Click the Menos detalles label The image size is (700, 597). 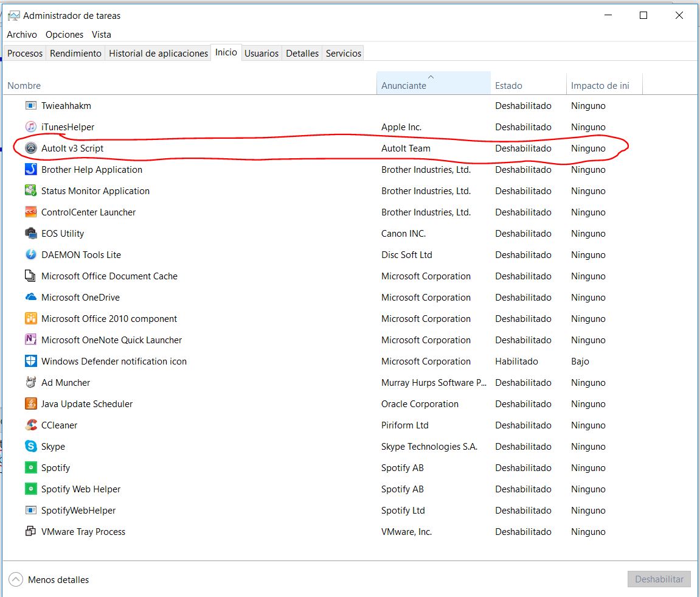tap(58, 579)
